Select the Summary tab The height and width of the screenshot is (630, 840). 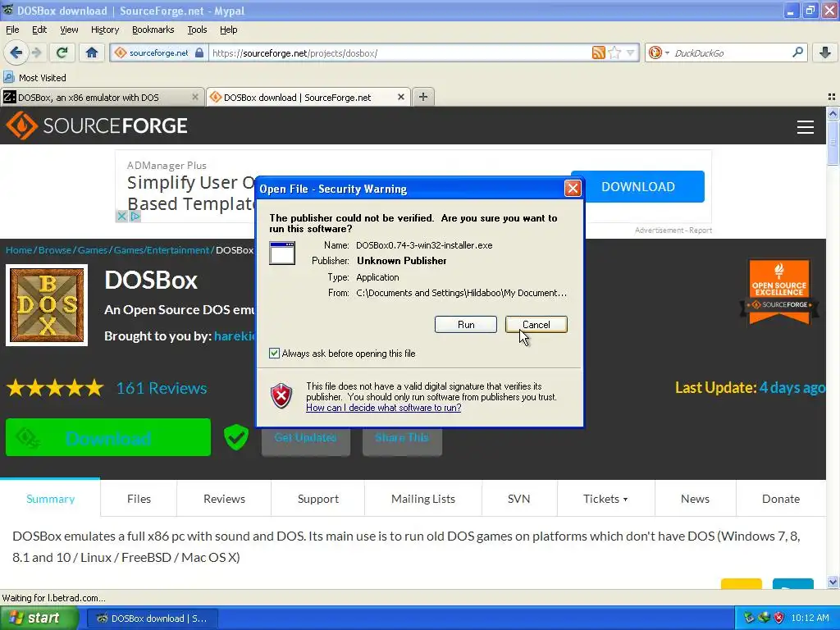50,499
